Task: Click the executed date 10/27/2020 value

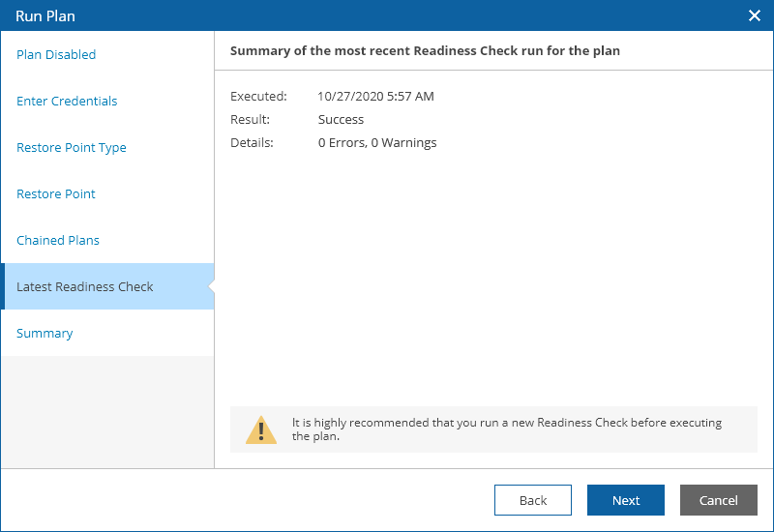Action: tap(375, 97)
